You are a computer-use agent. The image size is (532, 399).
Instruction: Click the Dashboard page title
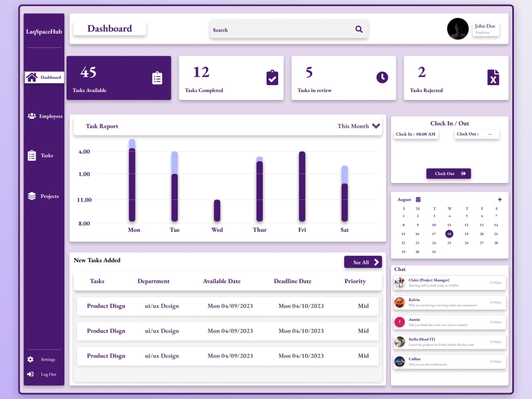(x=110, y=29)
